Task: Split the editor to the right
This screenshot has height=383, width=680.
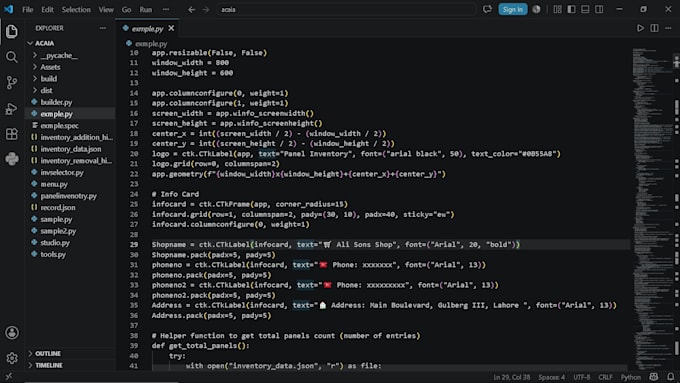Action: [x=654, y=28]
